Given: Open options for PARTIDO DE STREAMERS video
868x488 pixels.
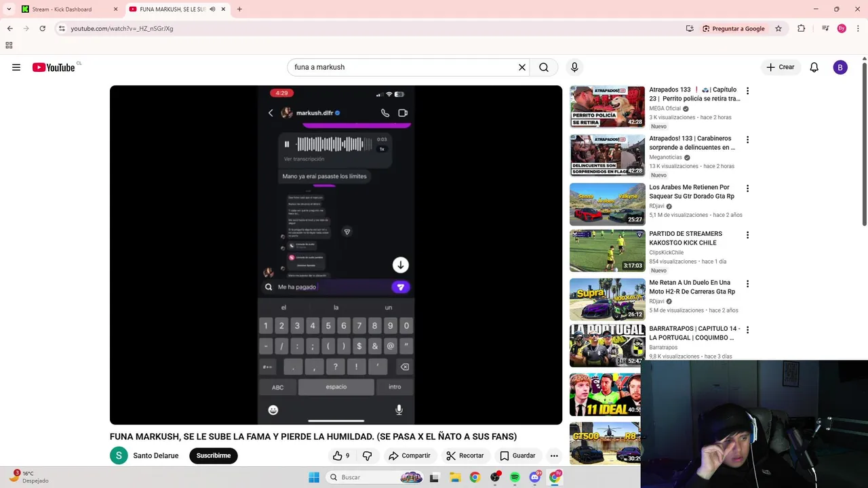Looking at the screenshot, I should tap(747, 235).
